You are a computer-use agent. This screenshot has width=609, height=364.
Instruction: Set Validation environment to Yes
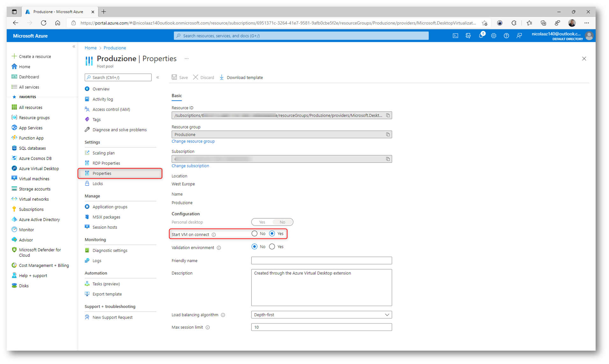(272, 247)
